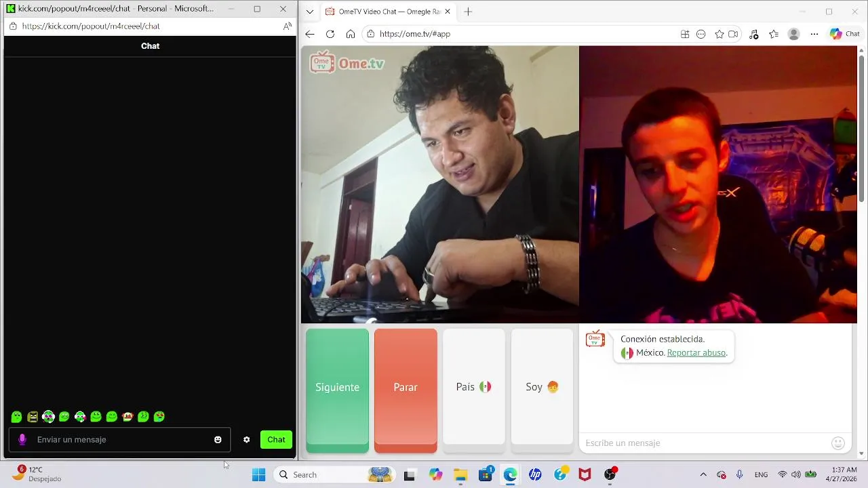Show hidden system tray icons

point(703,475)
